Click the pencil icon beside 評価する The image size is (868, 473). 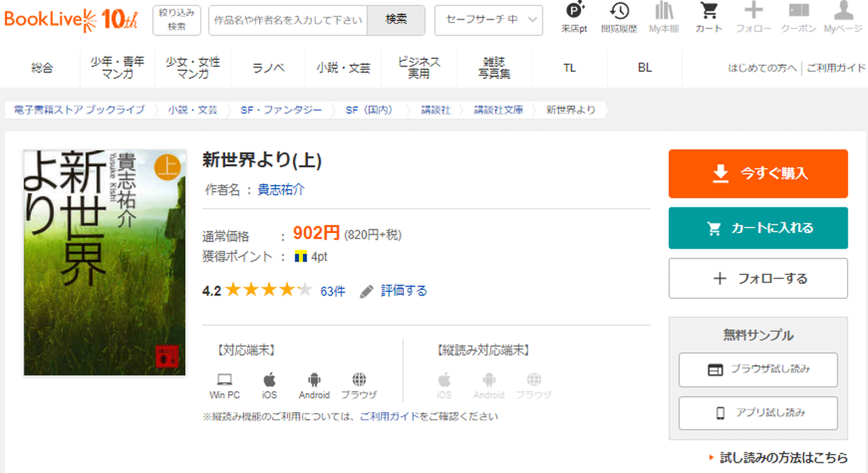pyautogui.click(x=367, y=291)
